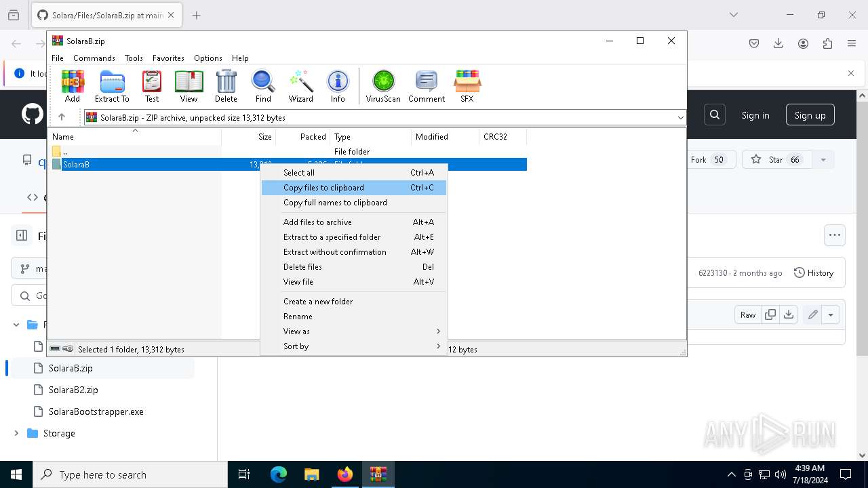
Task: Expand the Storage folder in file tree
Action: click(x=16, y=433)
